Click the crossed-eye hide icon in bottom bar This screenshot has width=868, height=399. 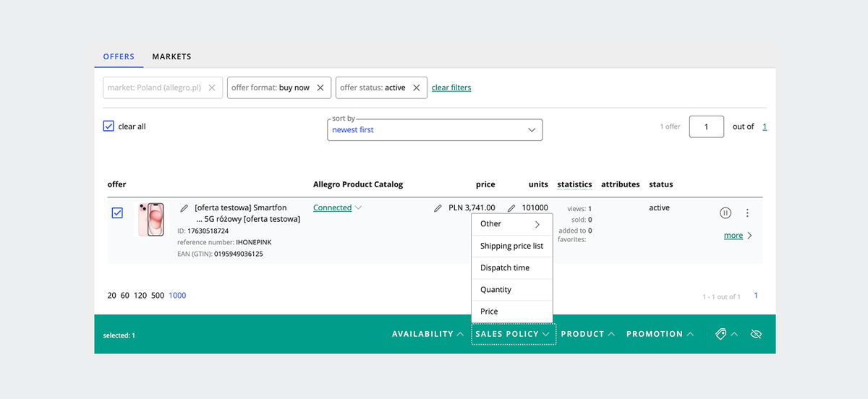(x=757, y=334)
